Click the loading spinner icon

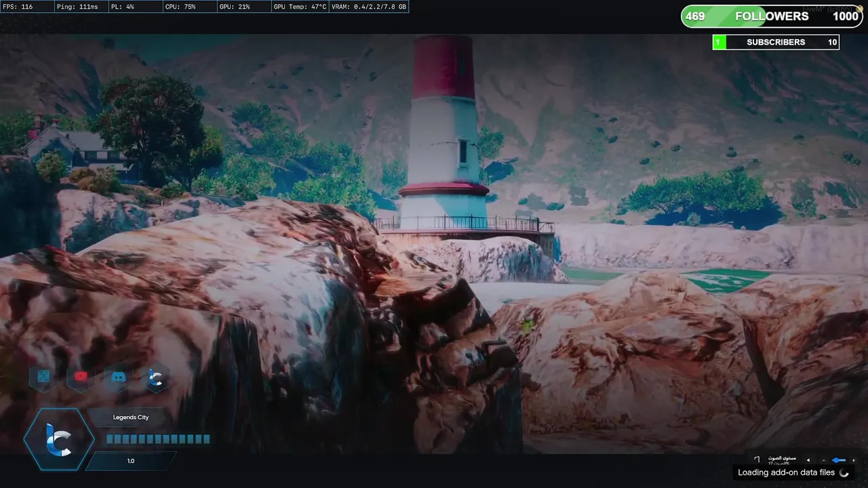[844, 473]
